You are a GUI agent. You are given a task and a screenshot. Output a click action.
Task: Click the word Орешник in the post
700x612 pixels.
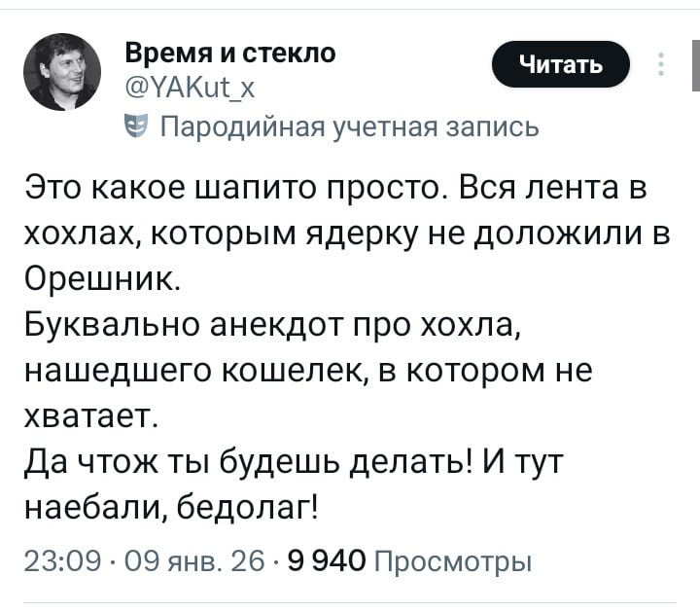99,281
